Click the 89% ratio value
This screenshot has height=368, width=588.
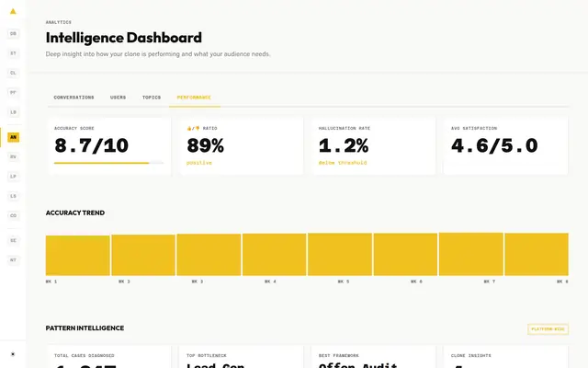(205, 145)
